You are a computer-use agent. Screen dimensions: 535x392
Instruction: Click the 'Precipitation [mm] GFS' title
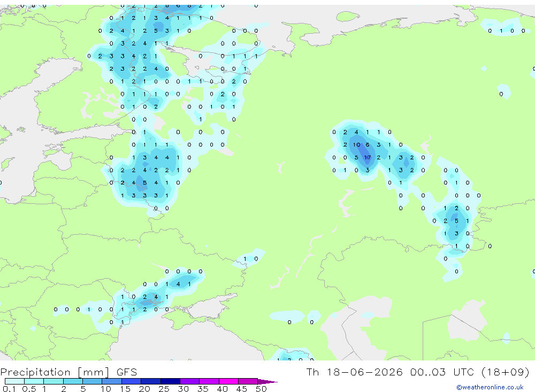click(68, 372)
